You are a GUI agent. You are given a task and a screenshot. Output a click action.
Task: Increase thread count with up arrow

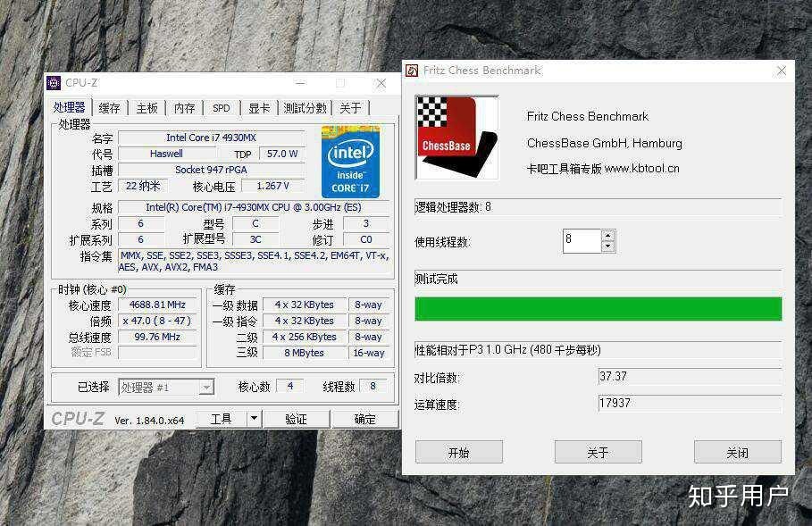click(x=608, y=236)
